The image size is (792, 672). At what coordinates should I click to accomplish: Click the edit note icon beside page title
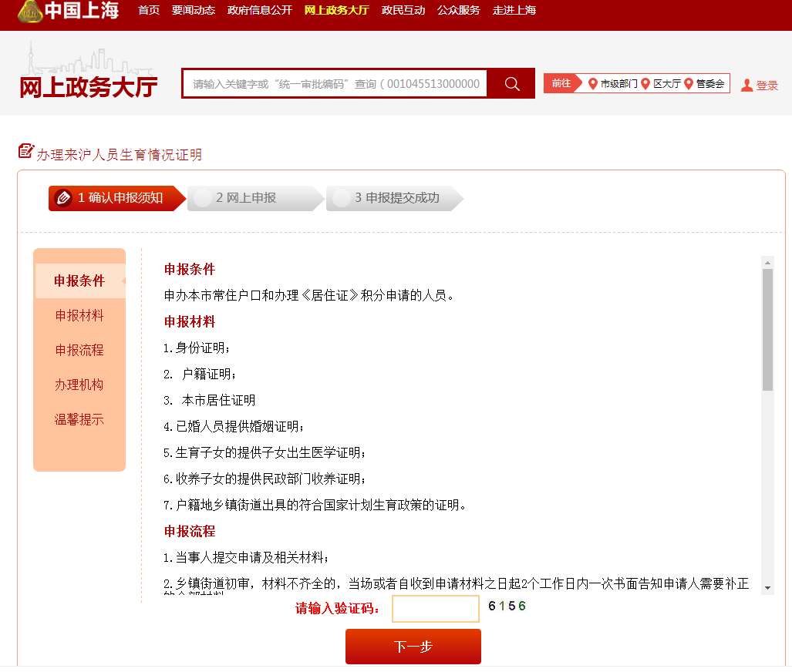click(25, 151)
